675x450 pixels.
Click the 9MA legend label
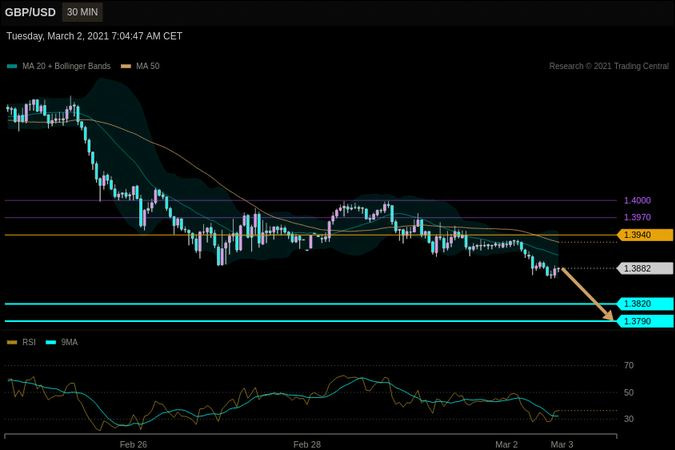coord(69,342)
